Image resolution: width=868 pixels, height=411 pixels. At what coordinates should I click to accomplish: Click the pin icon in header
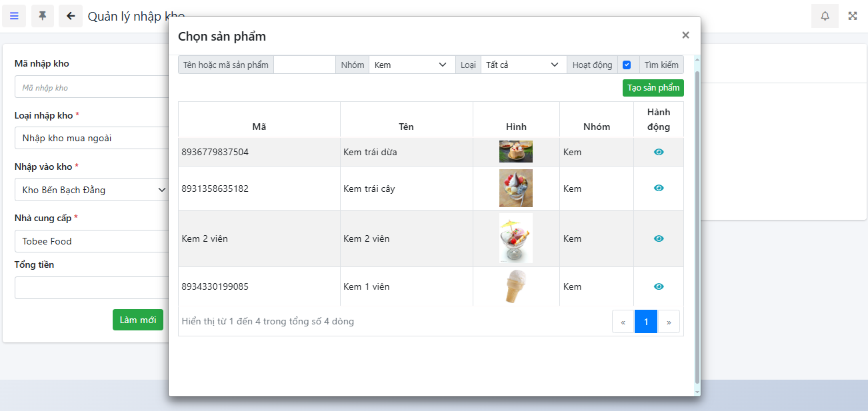(43, 16)
